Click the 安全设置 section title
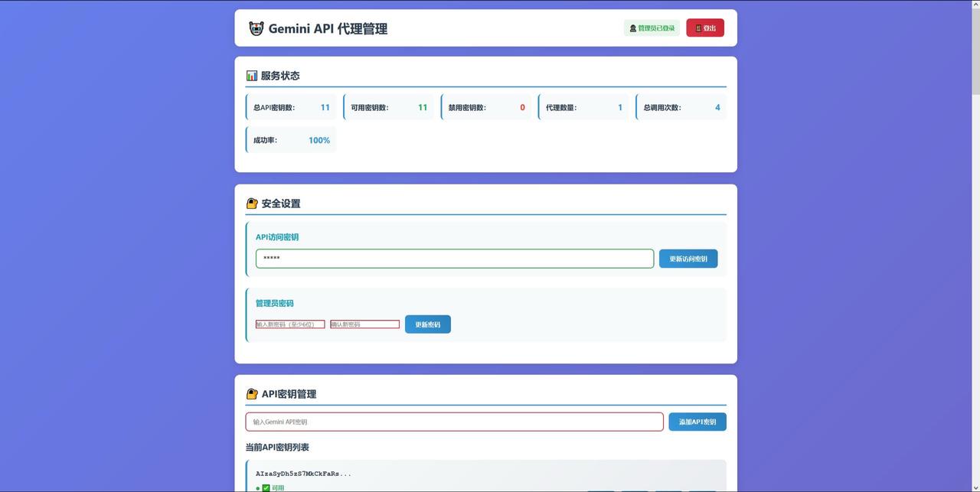 pyautogui.click(x=281, y=204)
